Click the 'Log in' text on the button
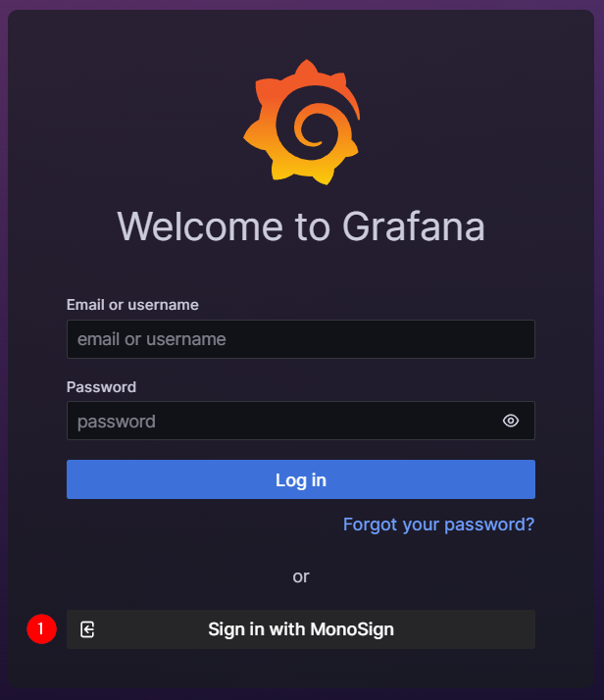The width and height of the screenshot is (604, 700). (x=301, y=480)
